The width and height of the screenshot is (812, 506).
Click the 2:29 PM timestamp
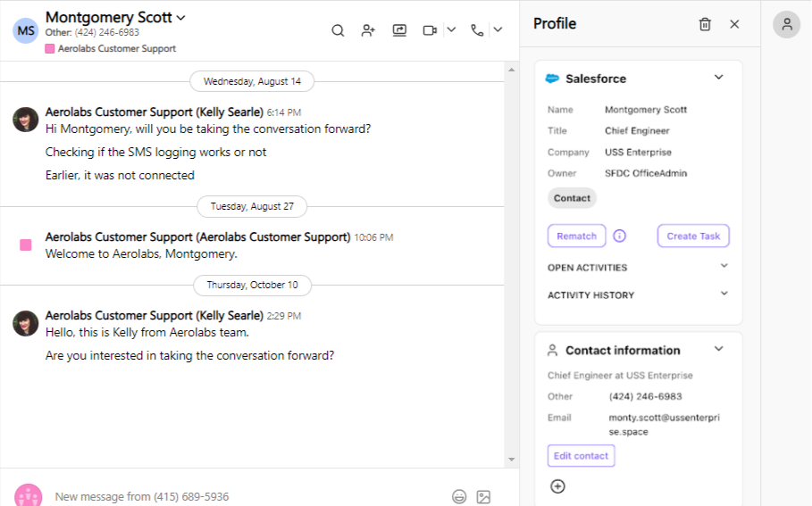pos(284,316)
